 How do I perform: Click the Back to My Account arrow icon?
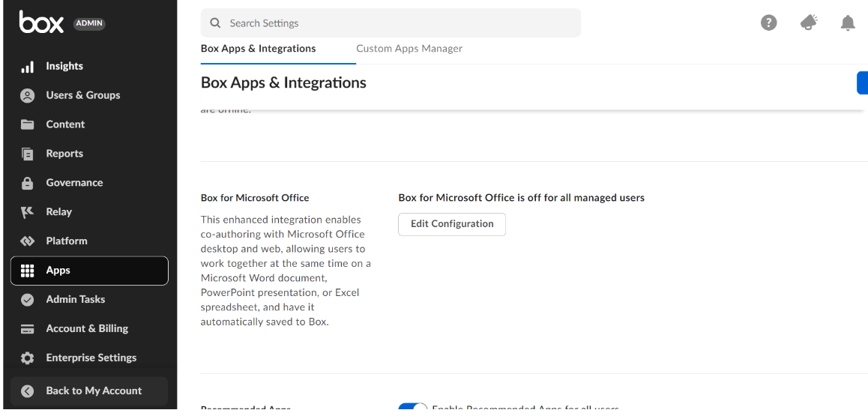[x=27, y=391]
